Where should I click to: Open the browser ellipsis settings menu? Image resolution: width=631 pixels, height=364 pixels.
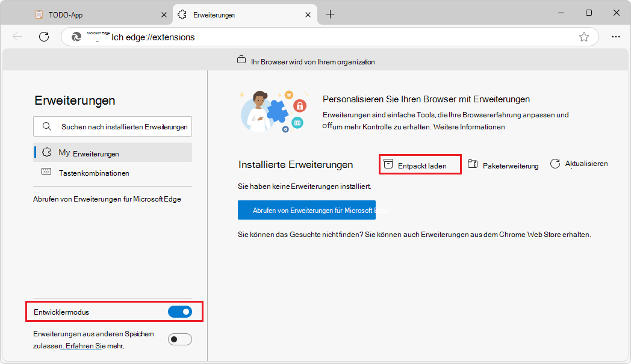[616, 37]
